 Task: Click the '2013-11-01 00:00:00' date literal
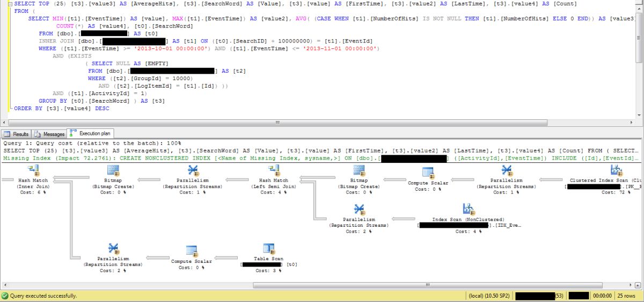(340, 48)
